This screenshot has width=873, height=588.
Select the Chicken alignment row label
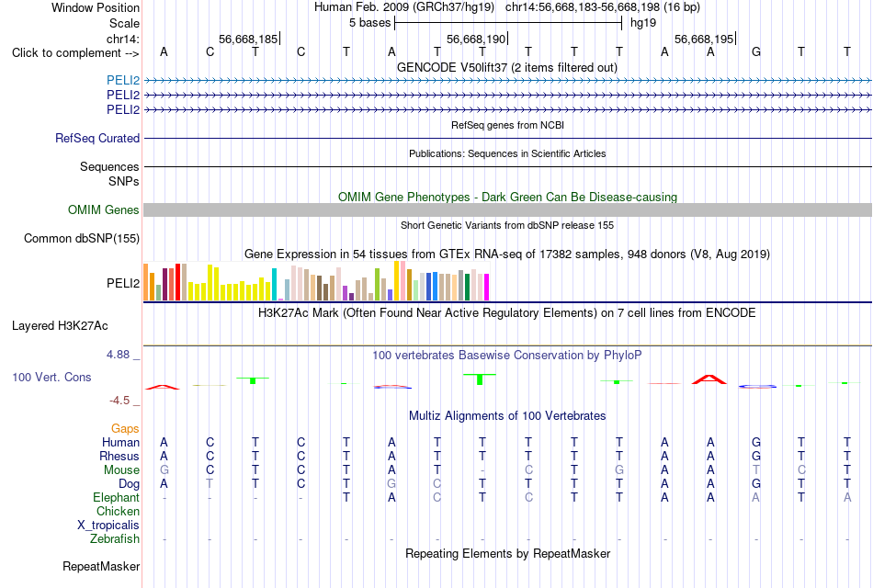118,511
